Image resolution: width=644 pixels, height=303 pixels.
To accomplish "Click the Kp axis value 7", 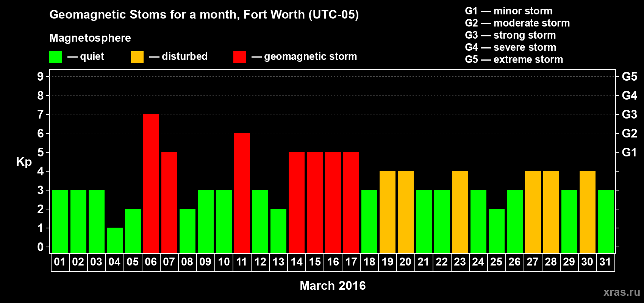I will pos(41,114).
